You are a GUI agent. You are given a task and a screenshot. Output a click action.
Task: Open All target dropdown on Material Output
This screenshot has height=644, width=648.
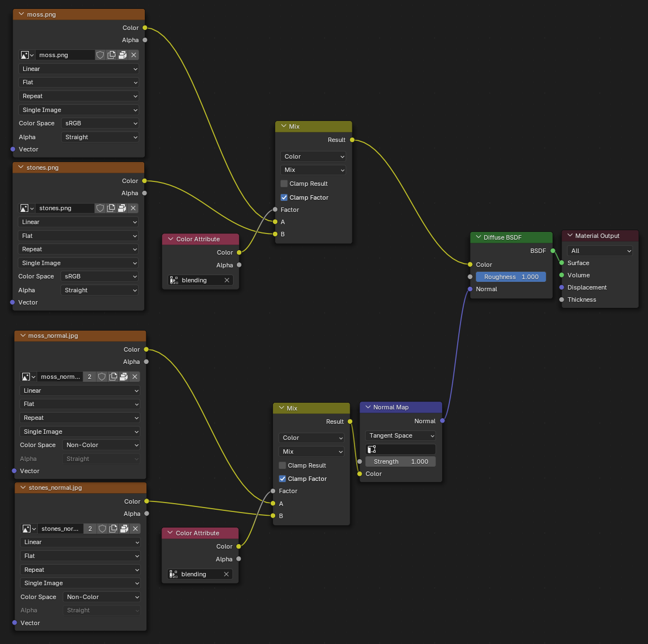click(x=600, y=251)
